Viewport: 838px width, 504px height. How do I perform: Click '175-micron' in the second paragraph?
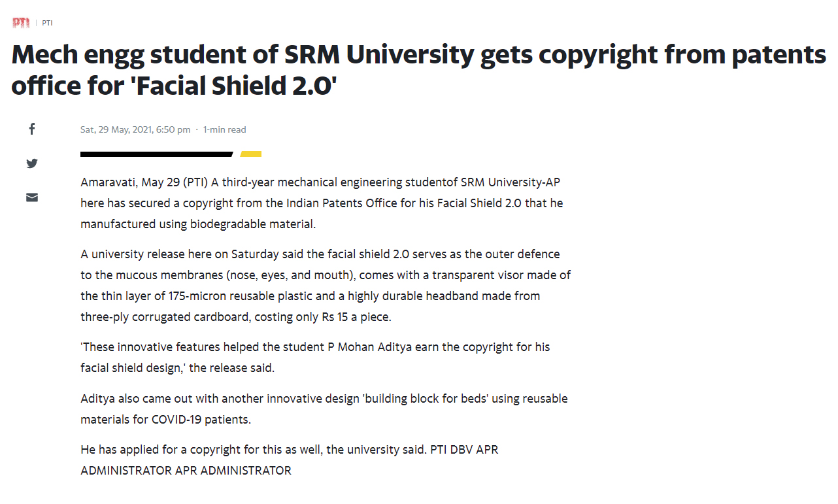pyautogui.click(x=207, y=296)
